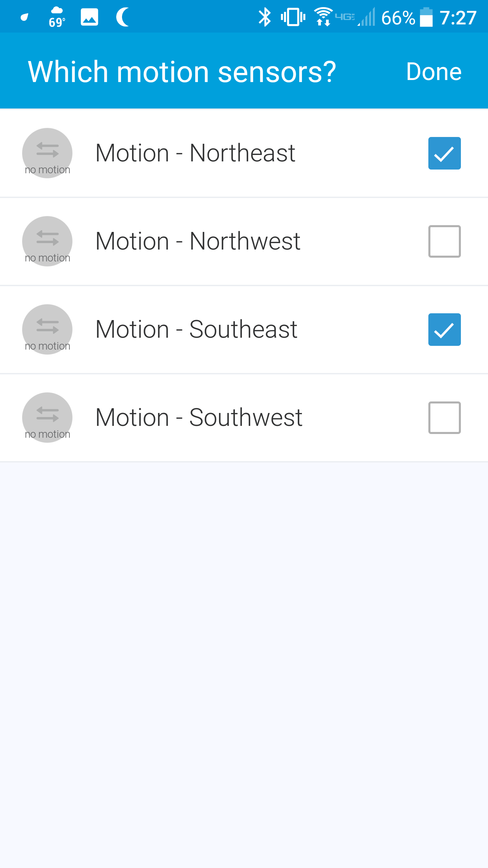Viewport: 488px width, 868px height.
Task: Tap the picture notification icon
Action: (89, 17)
